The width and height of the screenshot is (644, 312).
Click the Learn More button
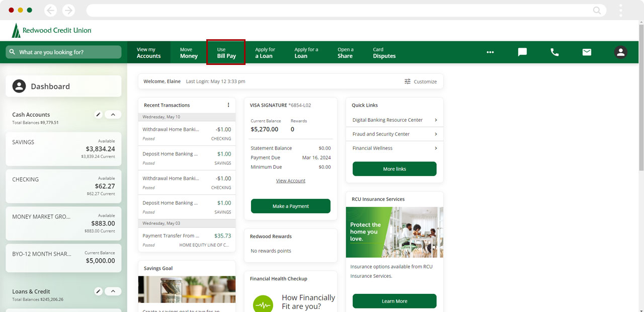click(394, 301)
